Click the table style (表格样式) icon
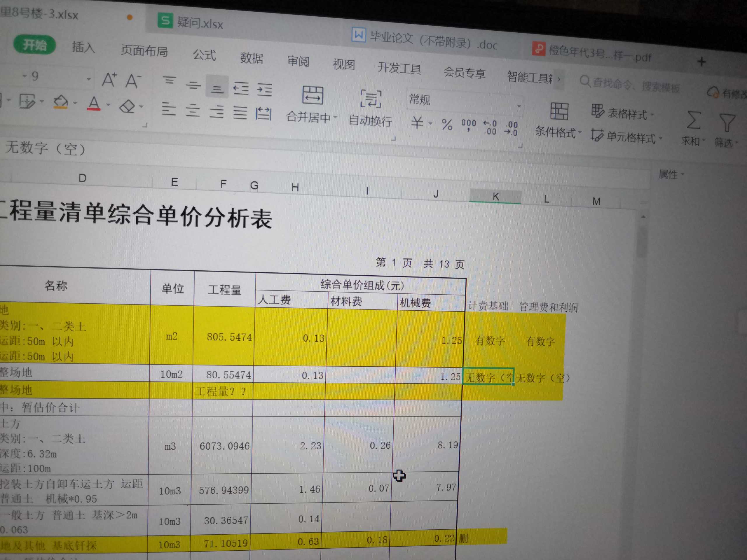 click(597, 111)
